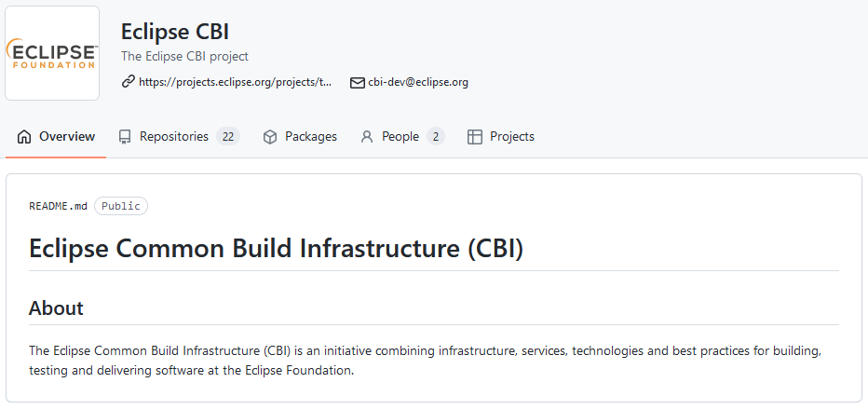Viewport: 868px width, 410px height.
Task: Click the People person icon
Action: (367, 137)
